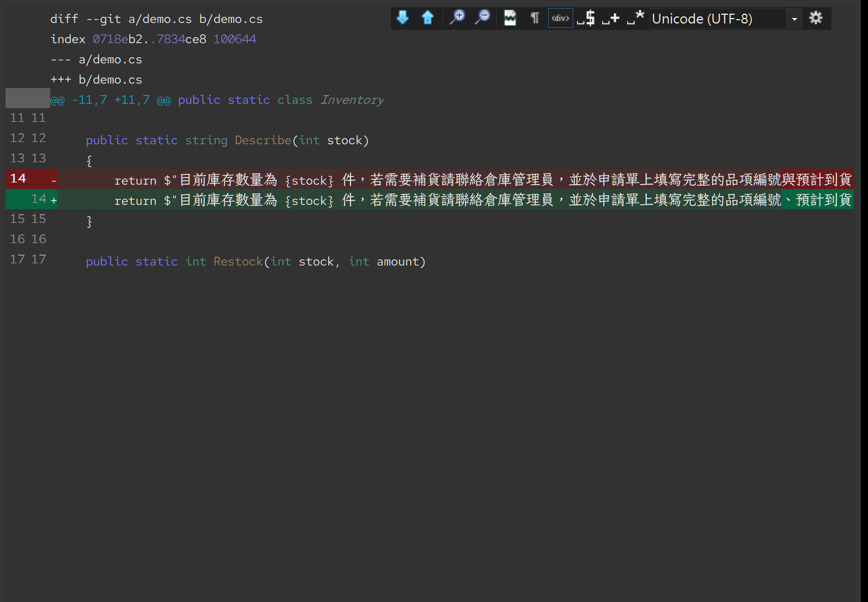Click line number 12 in the gutter
Viewport: 868px width, 602px height.
tap(28, 138)
